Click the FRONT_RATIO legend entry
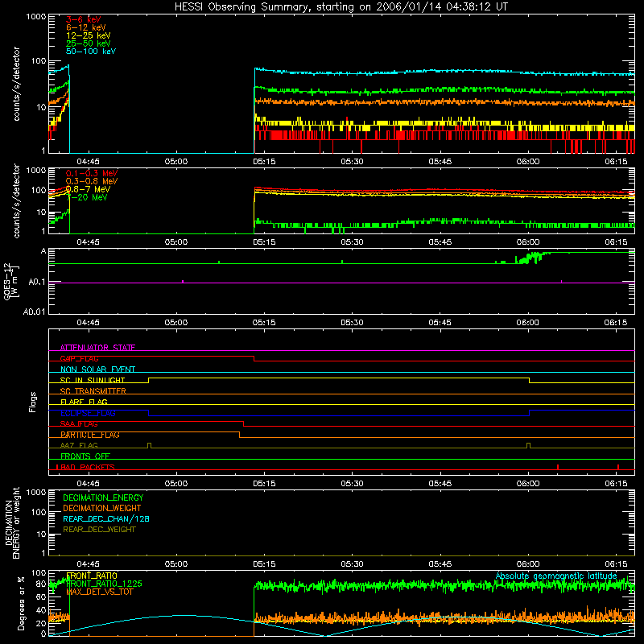Screen dimensions: 644x644 pyautogui.click(x=92, y=576)
